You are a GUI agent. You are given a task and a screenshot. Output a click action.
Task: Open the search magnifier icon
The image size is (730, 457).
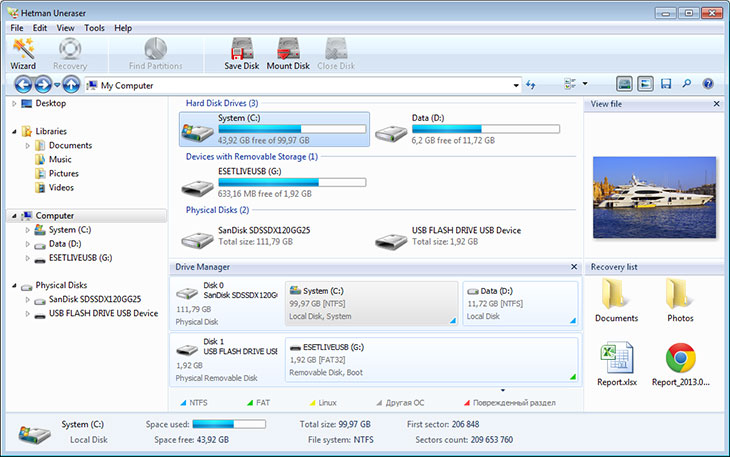pyautogui.click(x=687, y=85)
